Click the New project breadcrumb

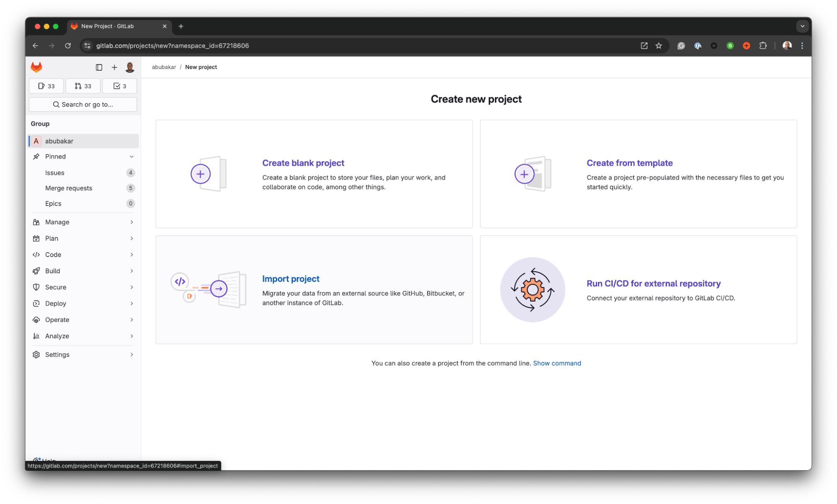point(201,67)
